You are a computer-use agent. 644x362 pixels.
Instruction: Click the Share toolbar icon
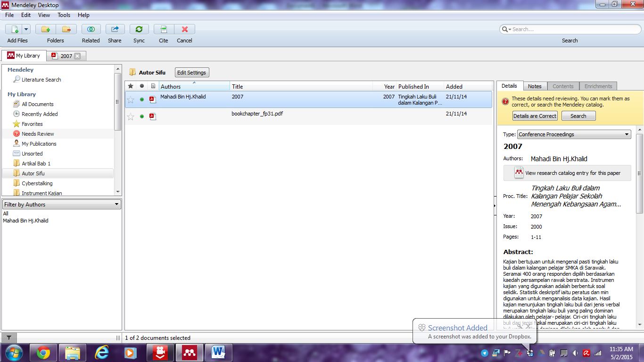pos(115,29)
